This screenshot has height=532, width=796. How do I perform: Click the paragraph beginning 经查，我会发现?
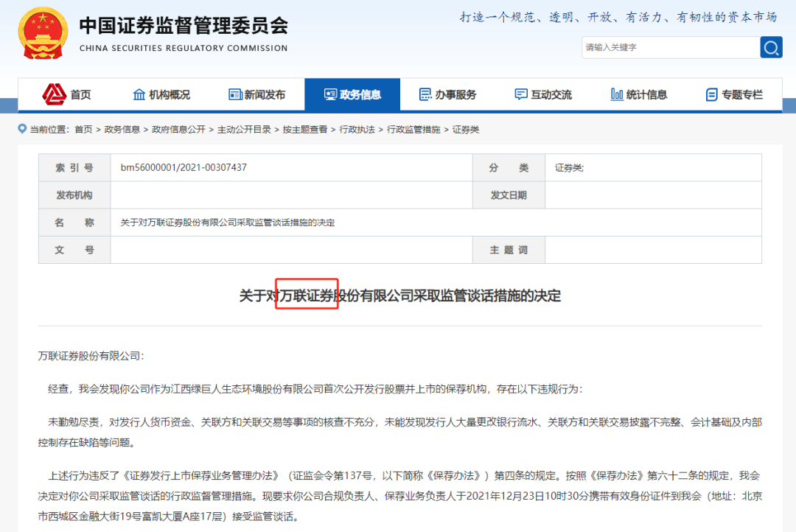(315, 389)
